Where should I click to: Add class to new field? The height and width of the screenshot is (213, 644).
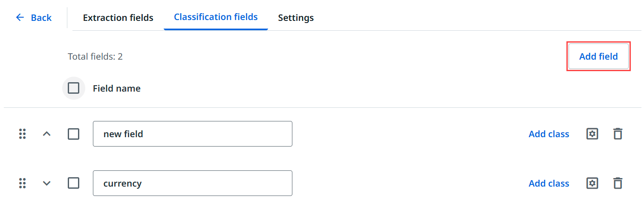(x=549, y=134)
